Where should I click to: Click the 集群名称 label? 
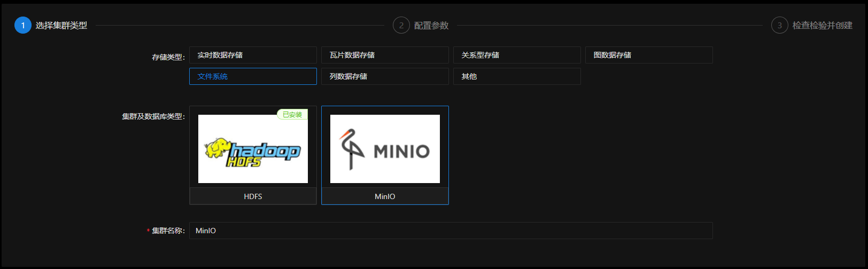tap(168, 231)
